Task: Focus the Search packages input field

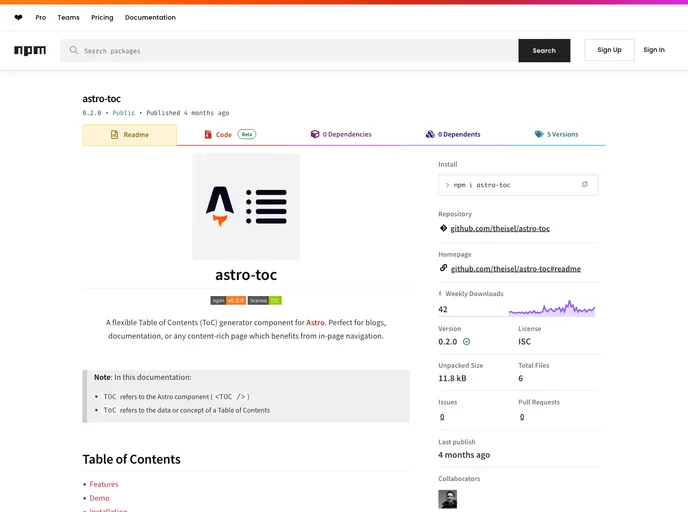Action: pyautogui.click(x=289, y=50)
